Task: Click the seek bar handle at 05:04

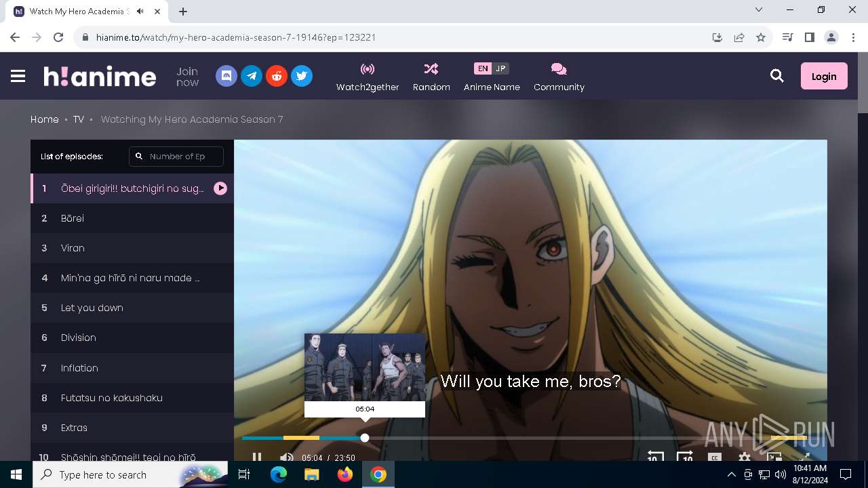Action: click(x=365, y=438)
